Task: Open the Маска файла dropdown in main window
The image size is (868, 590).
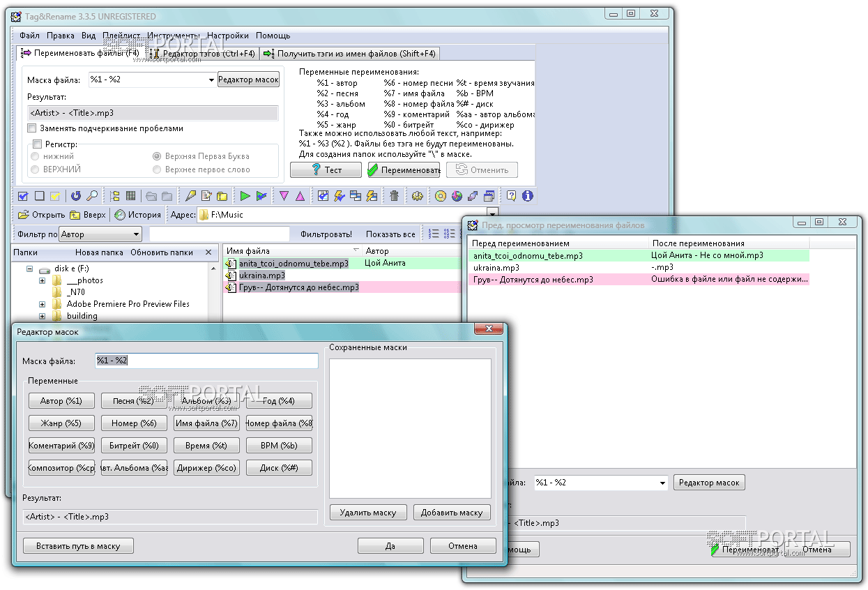Action: (x=211, y=80)
